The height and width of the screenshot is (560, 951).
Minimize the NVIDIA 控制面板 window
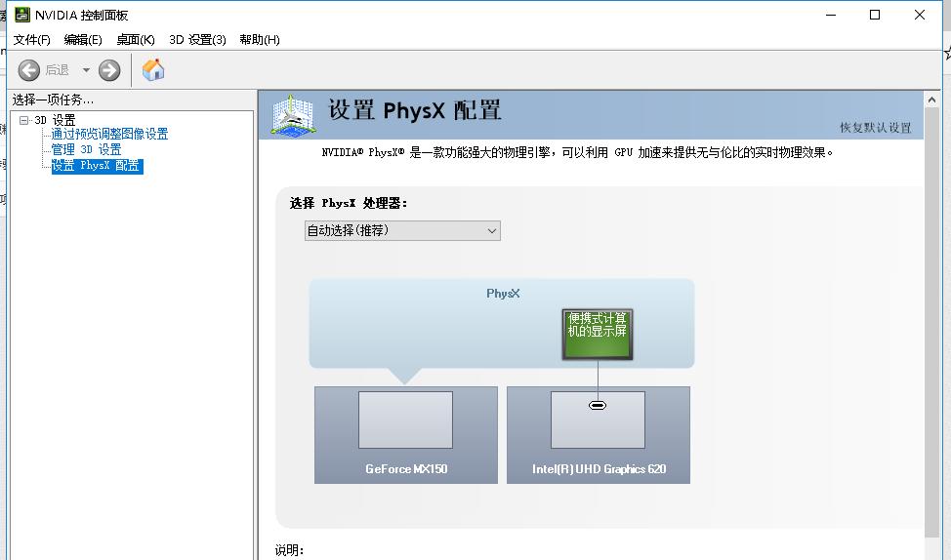[831, 15]
